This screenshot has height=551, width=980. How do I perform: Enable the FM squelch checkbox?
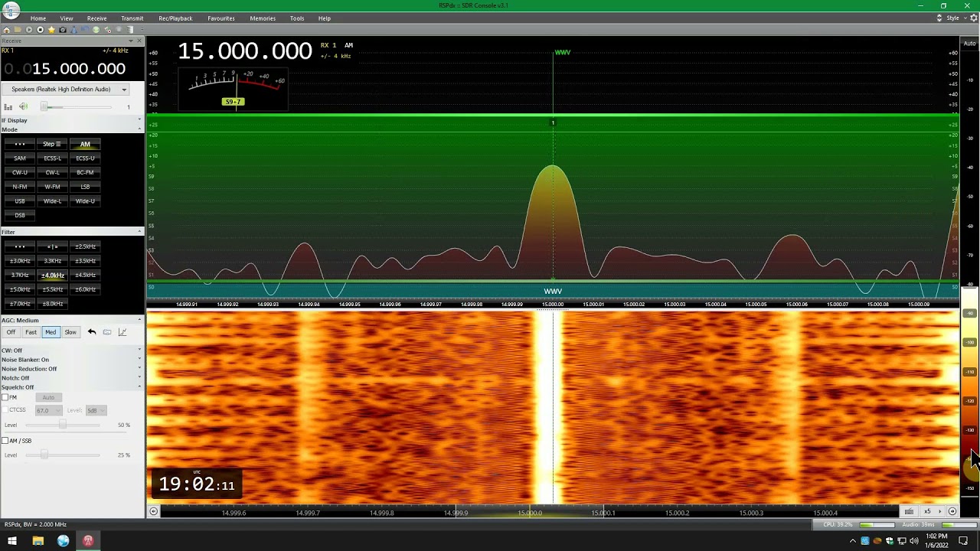click(5, 398)
